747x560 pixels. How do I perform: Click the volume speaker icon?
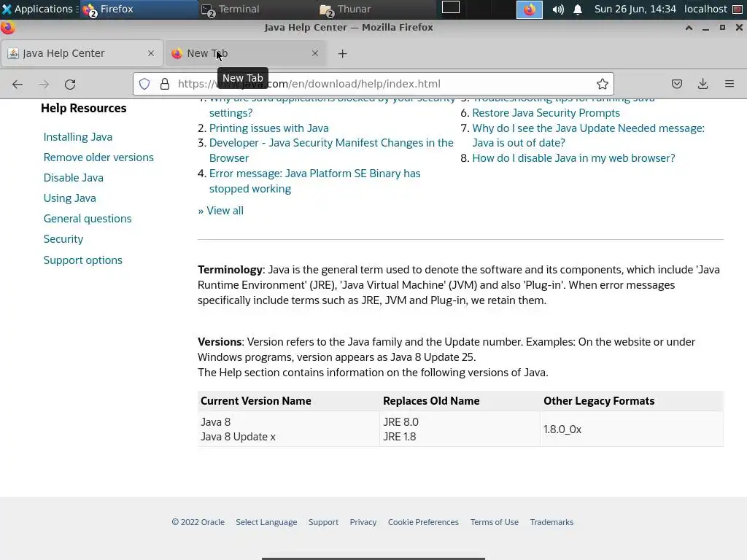point(558,9)
